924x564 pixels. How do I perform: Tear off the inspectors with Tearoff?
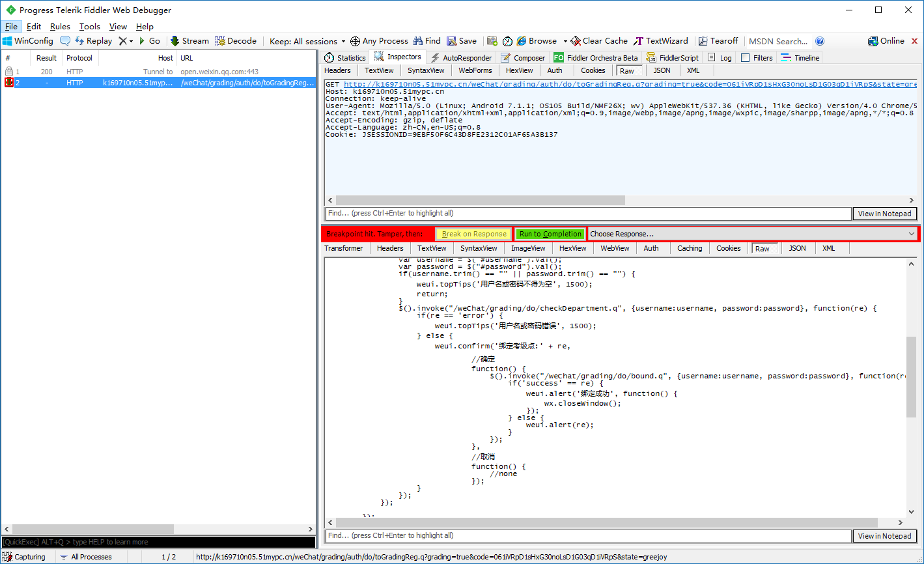click(x=718, y=41)
